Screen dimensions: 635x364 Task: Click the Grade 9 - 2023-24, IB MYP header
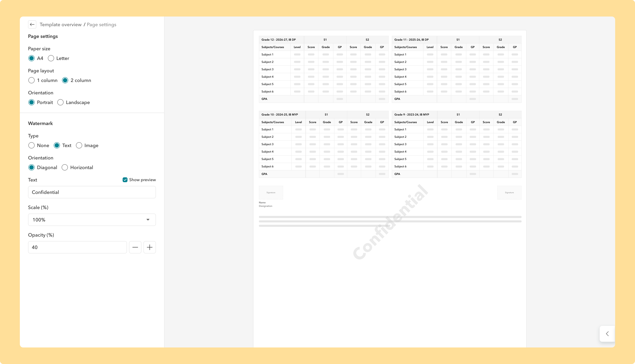point(412,115)
